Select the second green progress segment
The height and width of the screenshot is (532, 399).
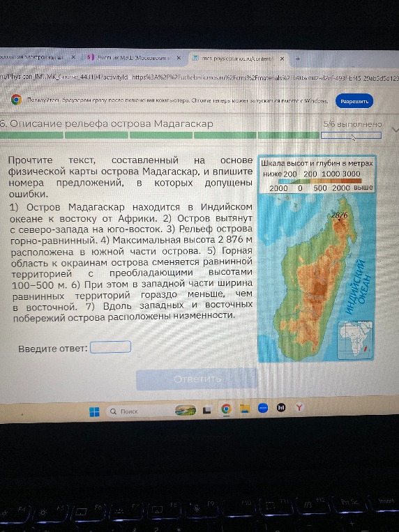[x=96, y=135]
